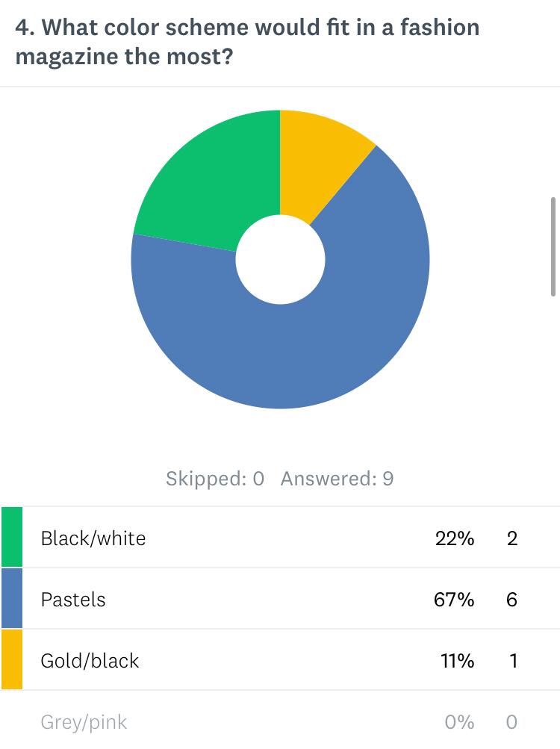Select the blue Pastels legend swatch
The width and height of the screenshot is (560, 749).
(x=12, y=599)
